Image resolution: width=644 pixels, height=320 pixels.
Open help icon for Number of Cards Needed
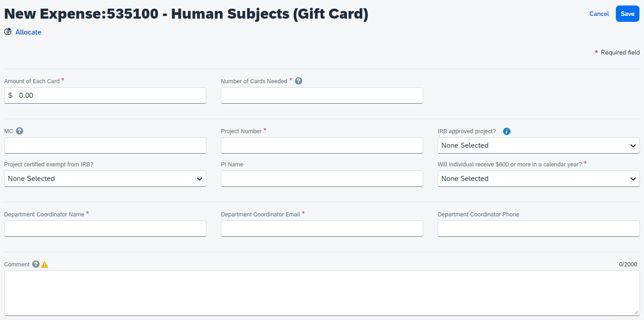(299, 81)
